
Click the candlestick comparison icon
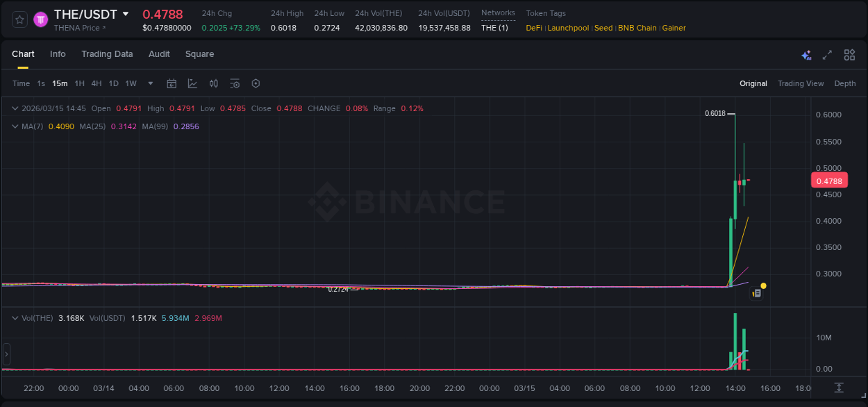213,83
